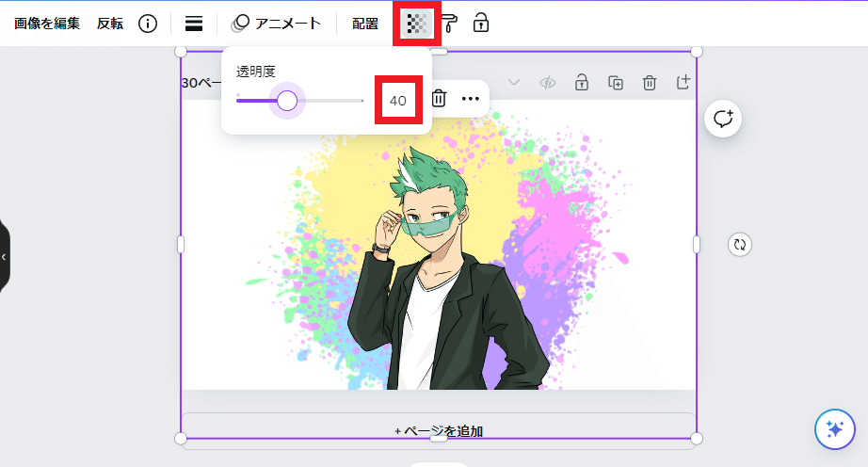Adjust the 透明度 transparency slider handle

point(287,101)
